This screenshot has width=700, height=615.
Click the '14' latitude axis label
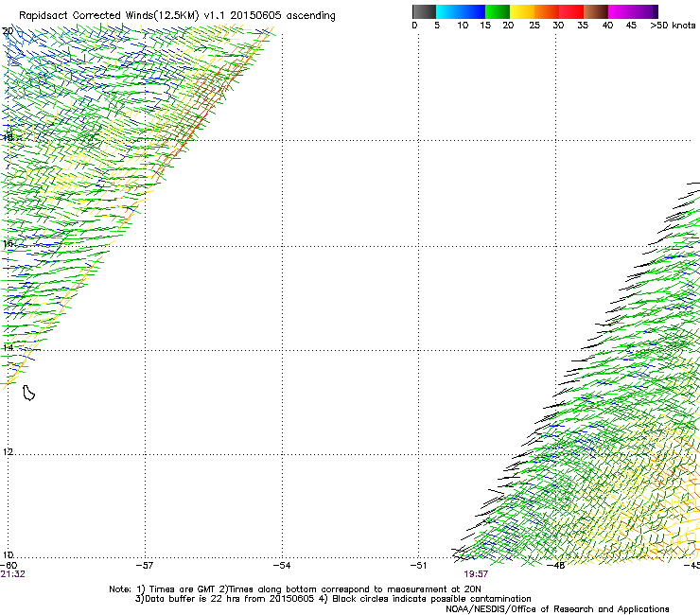tap(8, 348)
